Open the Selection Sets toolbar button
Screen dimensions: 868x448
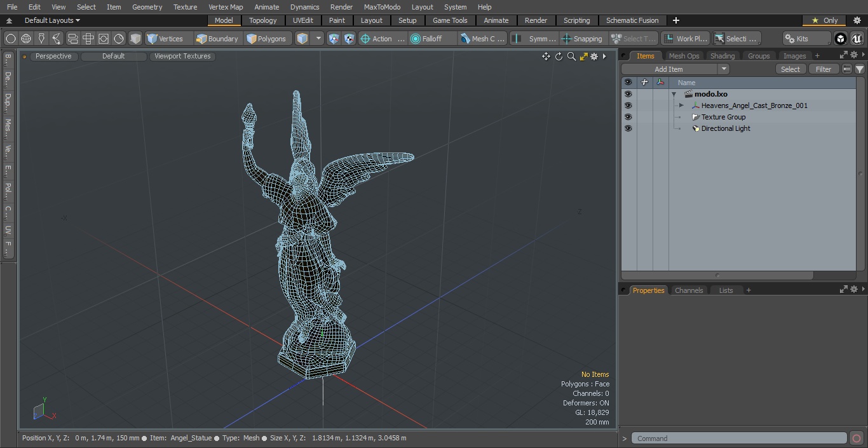coord(736,39)
